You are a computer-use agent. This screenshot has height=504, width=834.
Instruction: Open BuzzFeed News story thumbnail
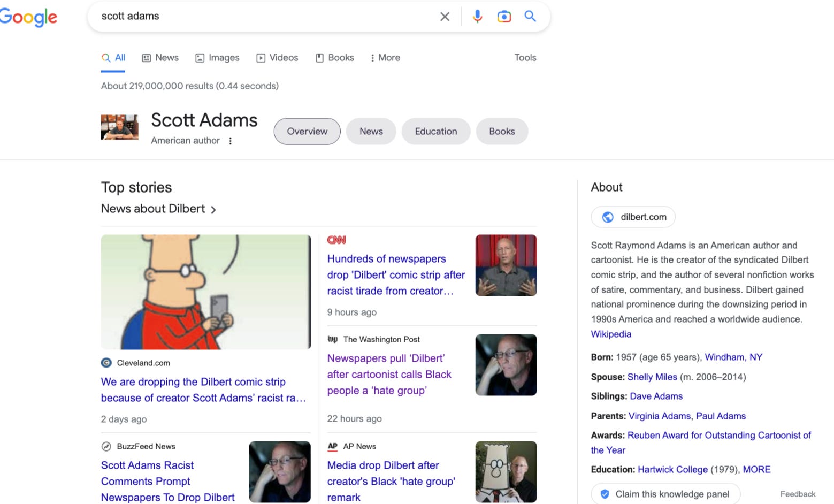tap(280, 472)
